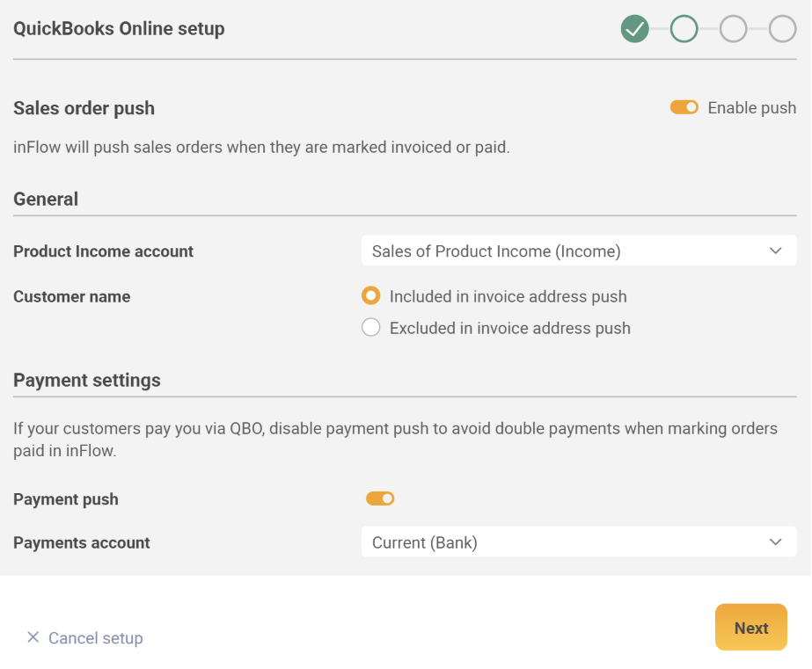Click the Next button
The height and width of the screenshot is (669, 812).
click(x=751, y=627)
